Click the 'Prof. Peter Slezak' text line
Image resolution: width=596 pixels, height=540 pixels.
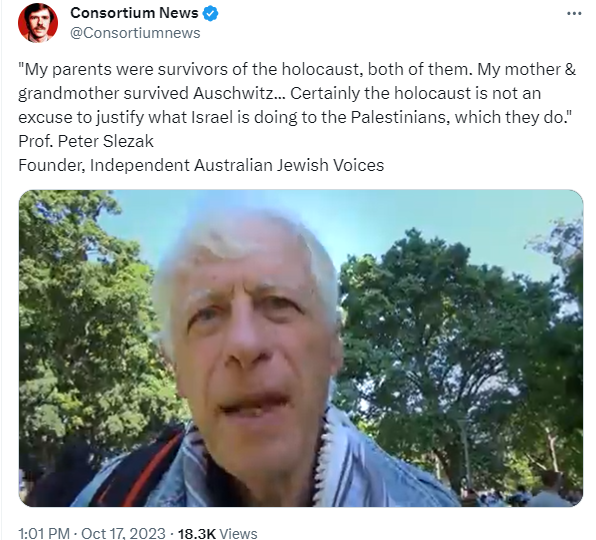point(86,141)
